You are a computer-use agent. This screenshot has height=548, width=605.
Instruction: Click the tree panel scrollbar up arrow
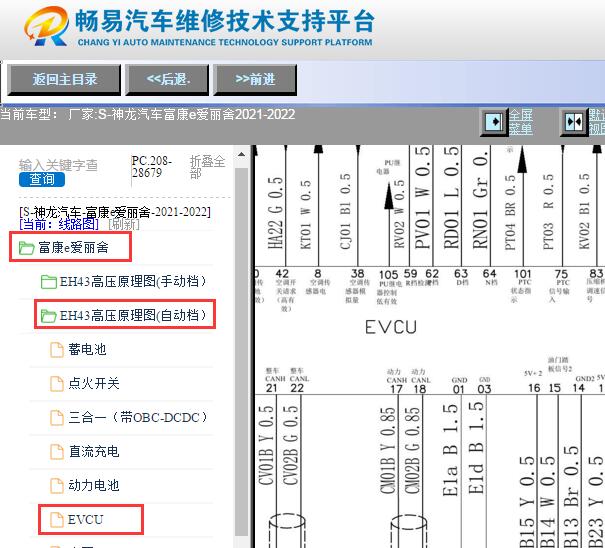tap(242, 155)
